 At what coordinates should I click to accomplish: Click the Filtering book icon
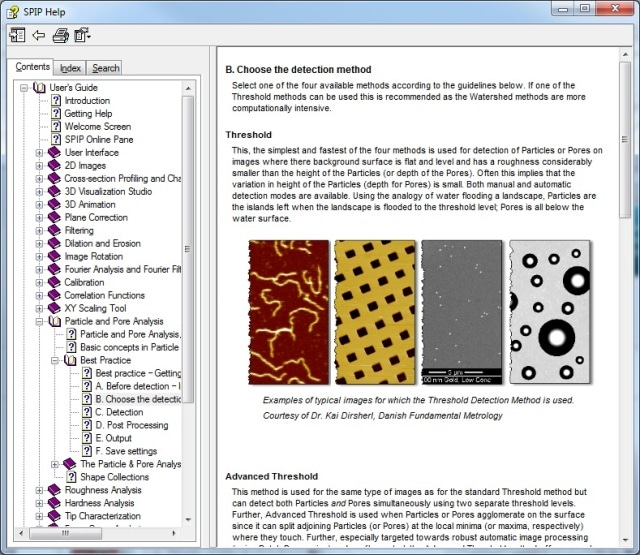[x=54, y=230]
